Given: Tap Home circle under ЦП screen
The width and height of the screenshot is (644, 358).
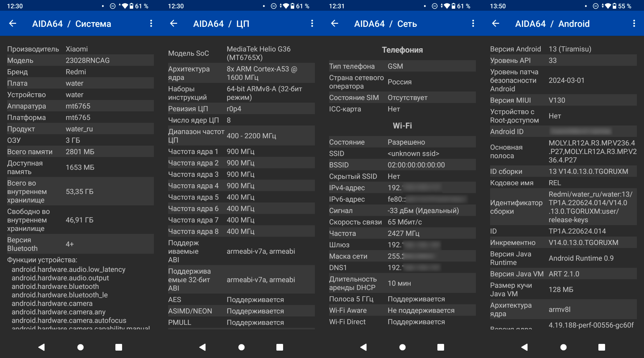Looking at the screenshot, I should (241, 347).
